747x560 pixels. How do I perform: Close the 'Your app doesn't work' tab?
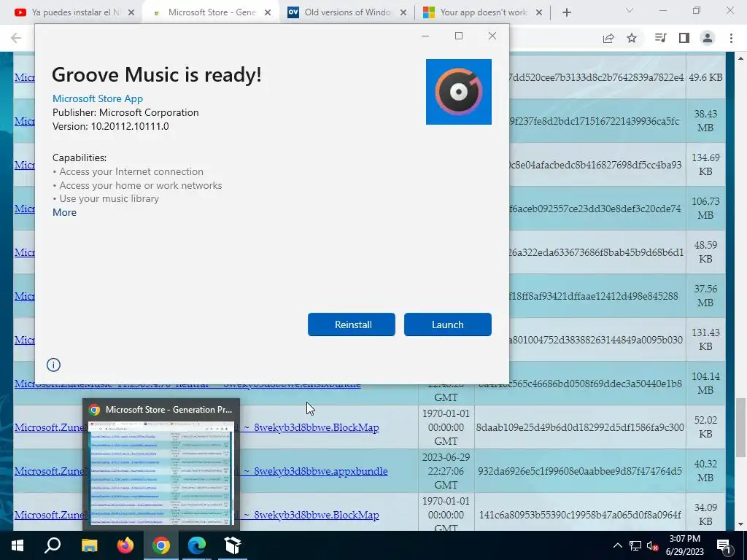[539, 12]
